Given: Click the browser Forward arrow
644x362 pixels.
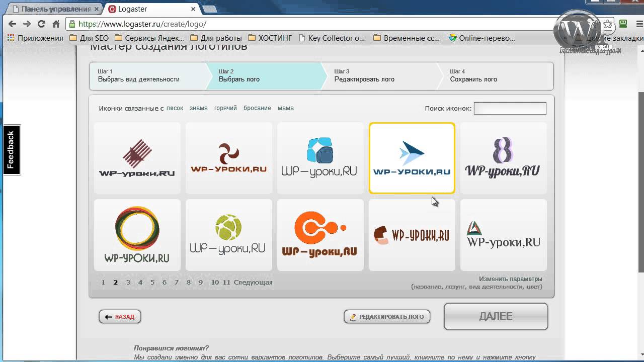Looking at the screenshot, I should (x=27, y=24).
